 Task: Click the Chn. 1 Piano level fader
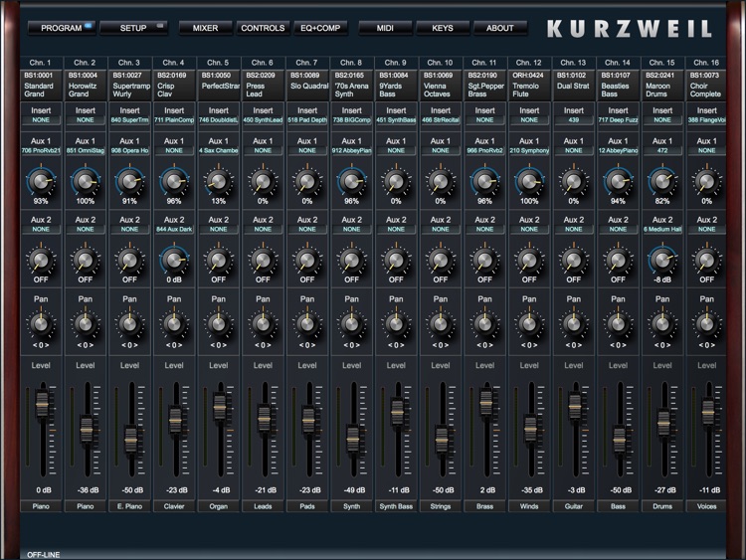coord(43,405)
